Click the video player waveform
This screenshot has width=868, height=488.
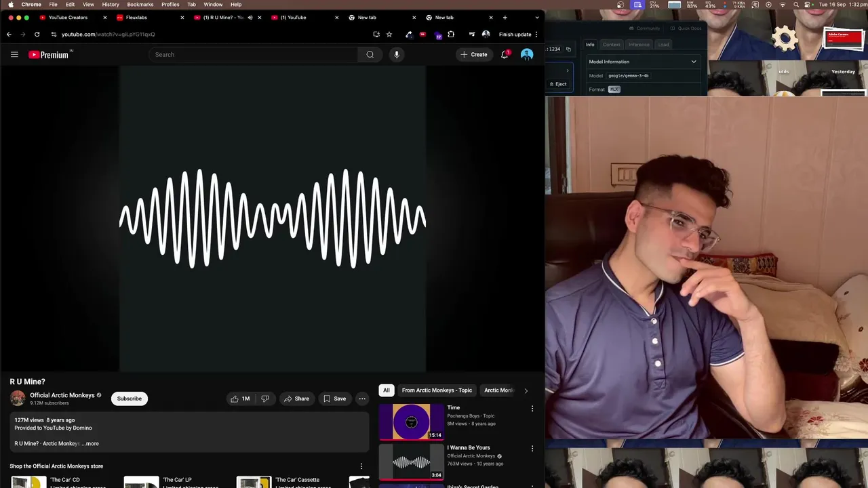pos(272,218)
